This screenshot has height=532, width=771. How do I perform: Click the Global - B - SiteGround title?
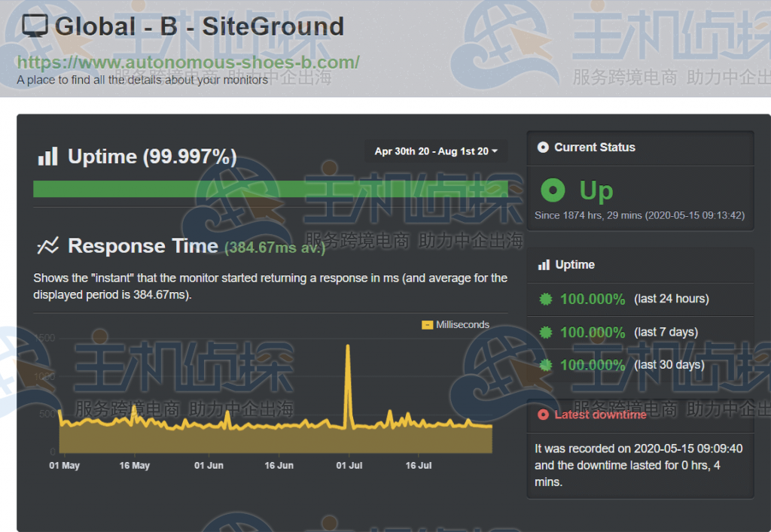pos(196,25)
